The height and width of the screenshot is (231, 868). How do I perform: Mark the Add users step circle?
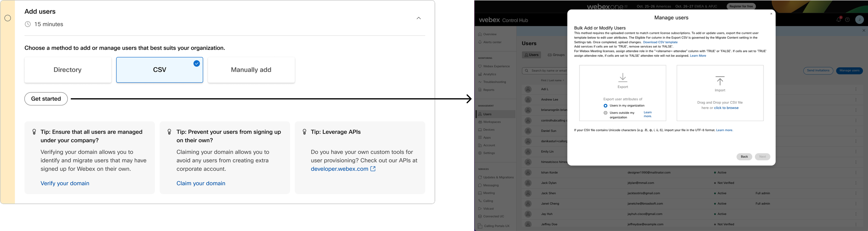click(8, 18)
